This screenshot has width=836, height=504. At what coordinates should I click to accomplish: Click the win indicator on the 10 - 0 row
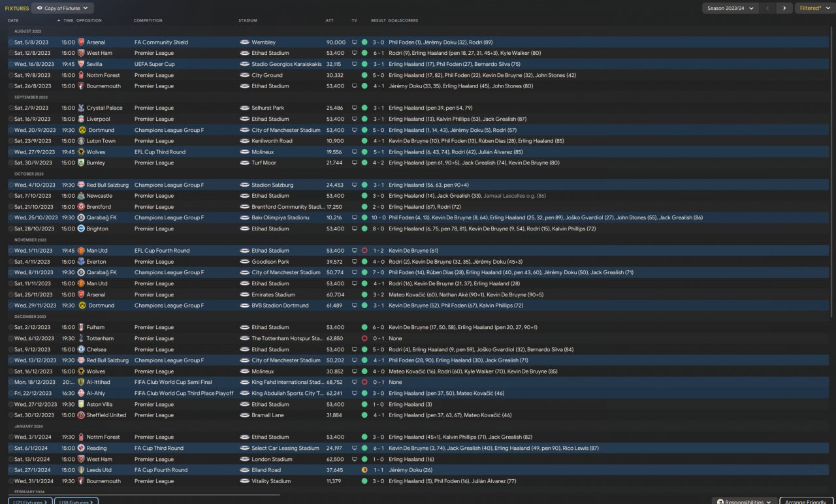click(x=364, y=217)
